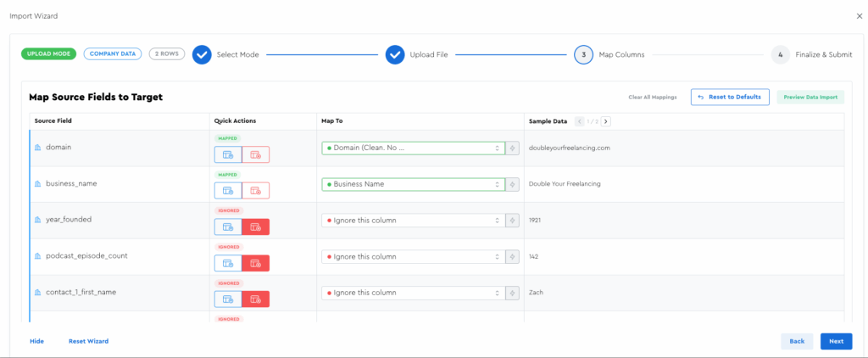Toggle the filled ignore button for year_founded

coord(255,227)
